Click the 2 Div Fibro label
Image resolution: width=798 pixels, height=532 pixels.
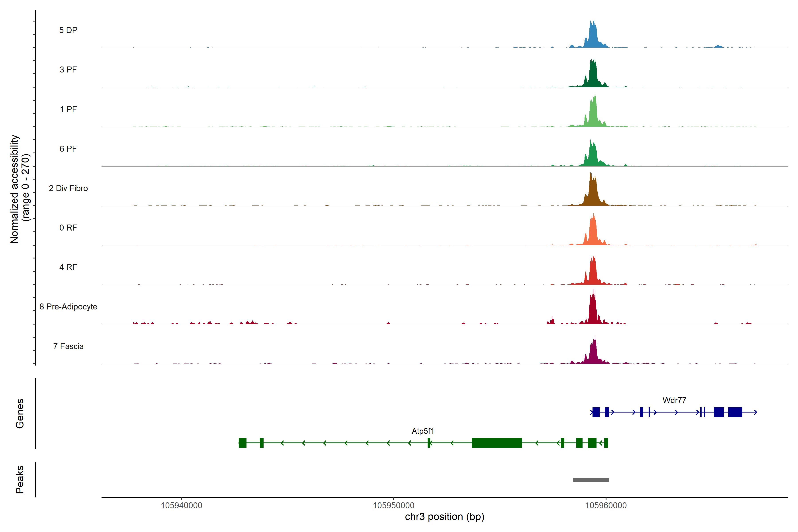pyautogui.click(x=68, y=188)
